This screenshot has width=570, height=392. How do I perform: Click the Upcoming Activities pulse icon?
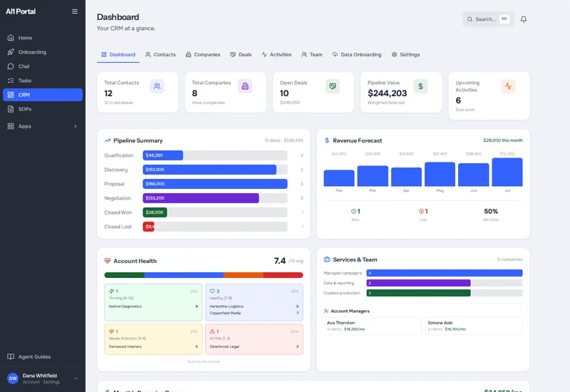pos(508,86)
